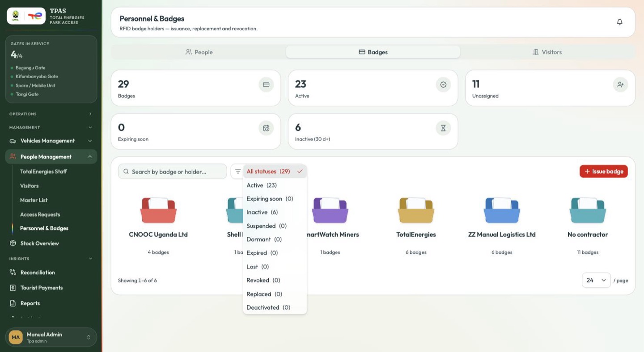
Task: Open Visitors under People Management
Action: 30,186
